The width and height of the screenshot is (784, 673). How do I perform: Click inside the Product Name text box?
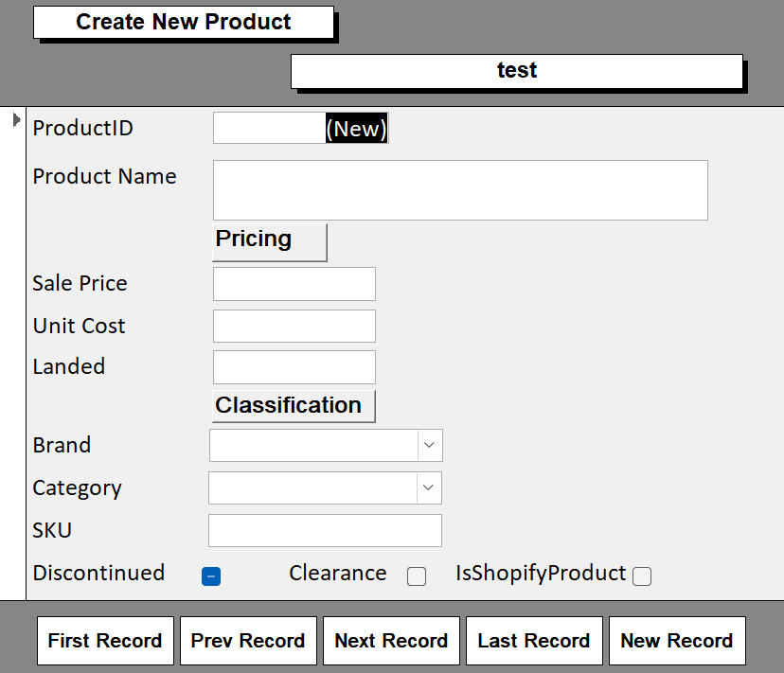(459, 189)
